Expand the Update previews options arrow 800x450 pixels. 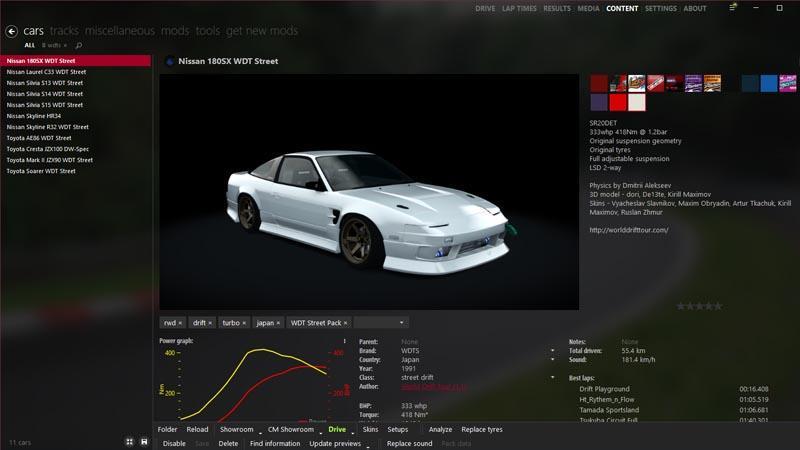pos(368,445)
